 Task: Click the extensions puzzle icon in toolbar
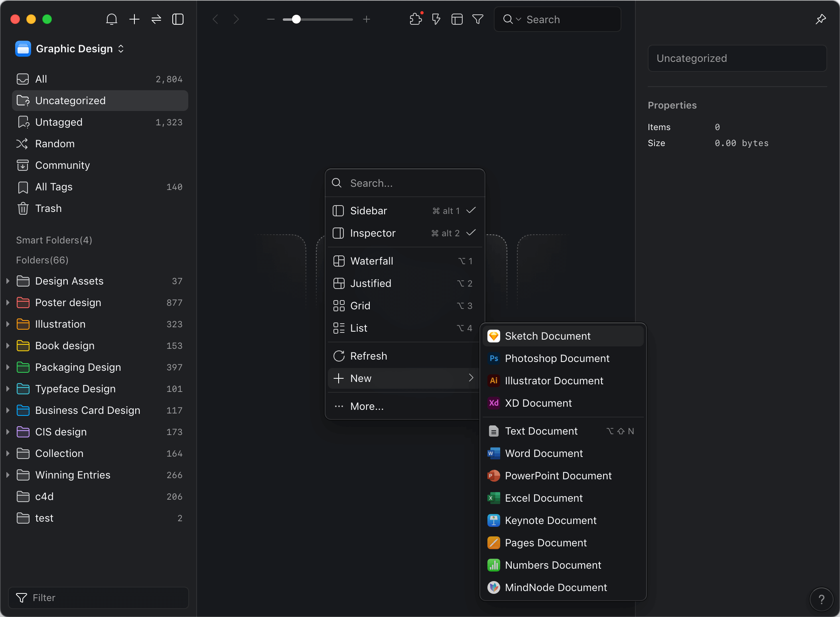point(416,19)
